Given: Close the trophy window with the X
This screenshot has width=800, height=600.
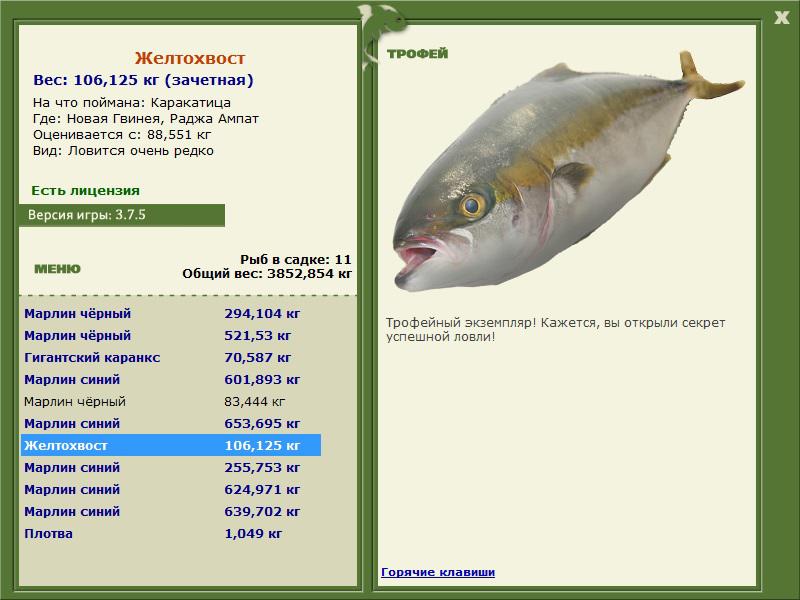Looking at the screenshot, I should pos(781,18).
